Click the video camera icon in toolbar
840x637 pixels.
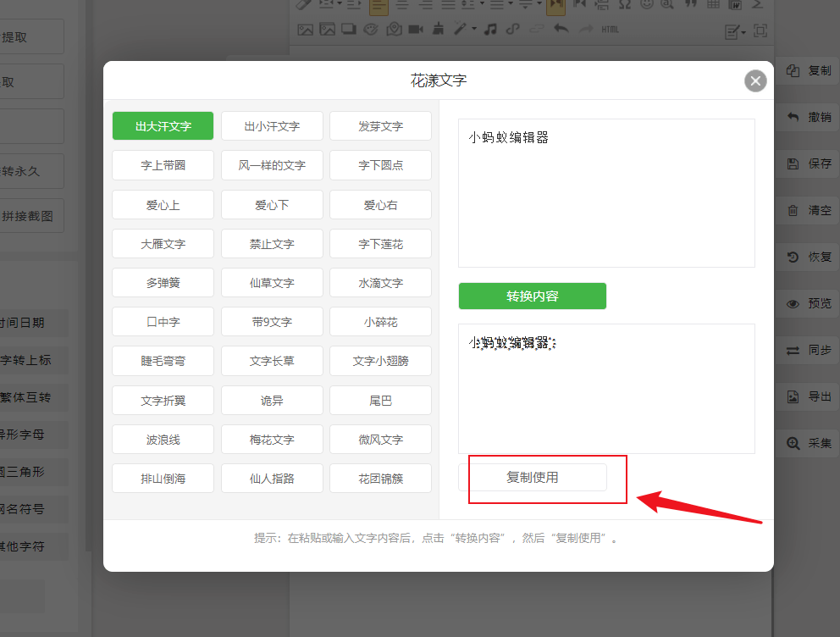pyautogui.click(x=416, y=30)
